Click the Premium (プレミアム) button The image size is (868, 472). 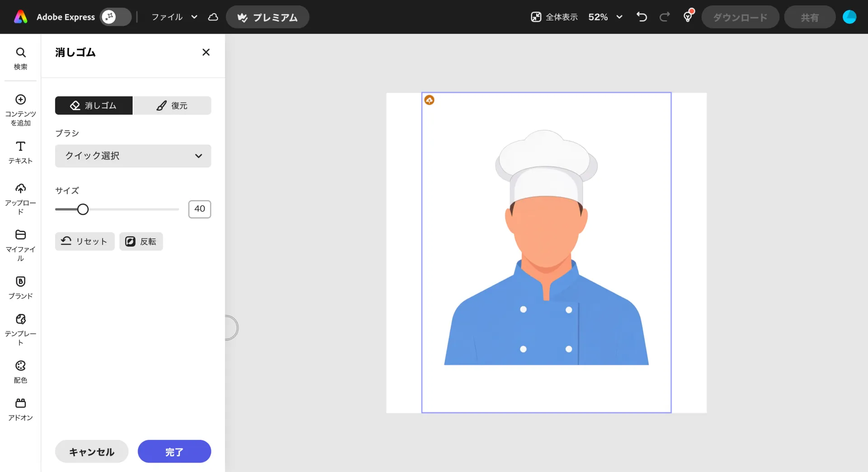[x=268, y=17]
